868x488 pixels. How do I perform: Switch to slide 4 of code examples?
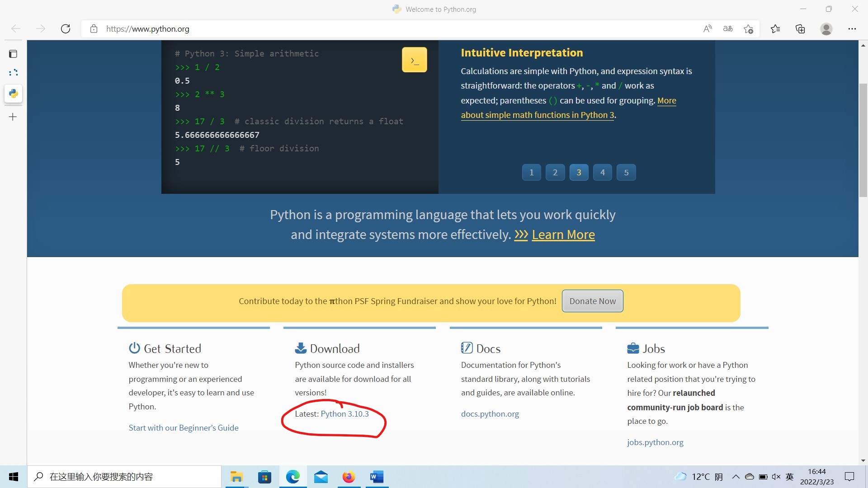pos(602,172)
